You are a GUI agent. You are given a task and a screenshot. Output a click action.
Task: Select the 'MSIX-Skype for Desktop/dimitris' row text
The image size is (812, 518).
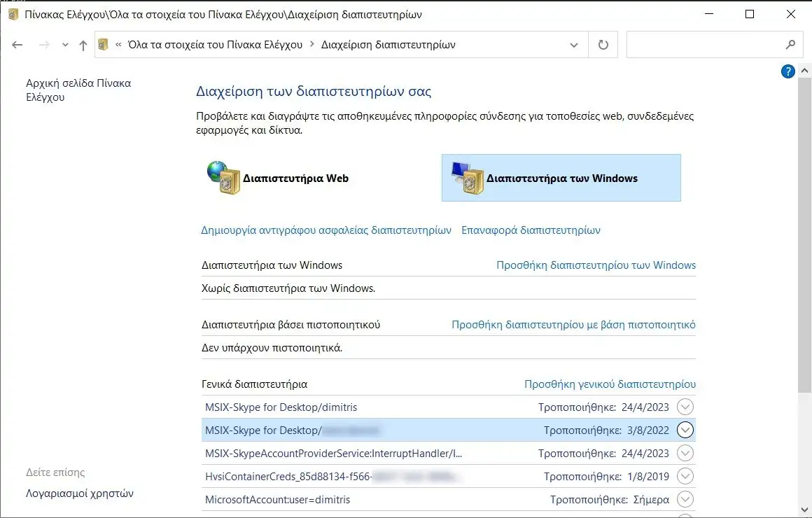pyautogui.click(x=281, y=407)
